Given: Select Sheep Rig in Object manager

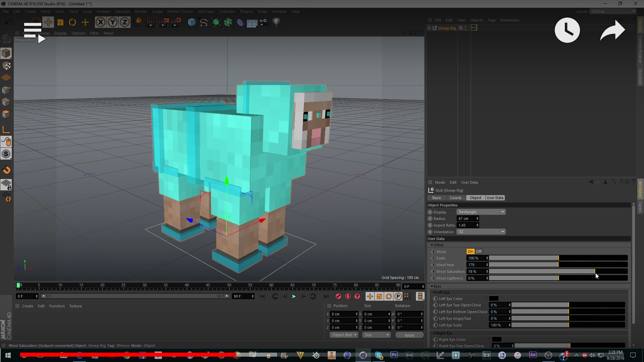Looking at the screenshot, I should (447, 28).
